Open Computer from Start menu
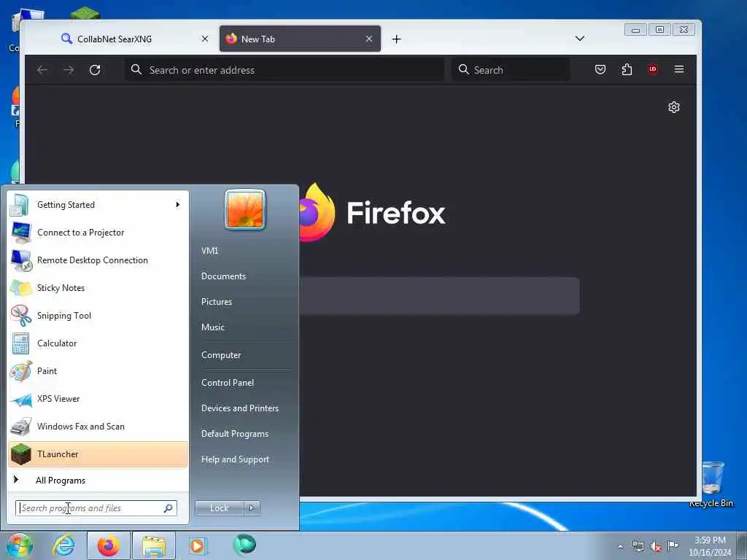Screen dimensions: 747x560 click(221, 355)
